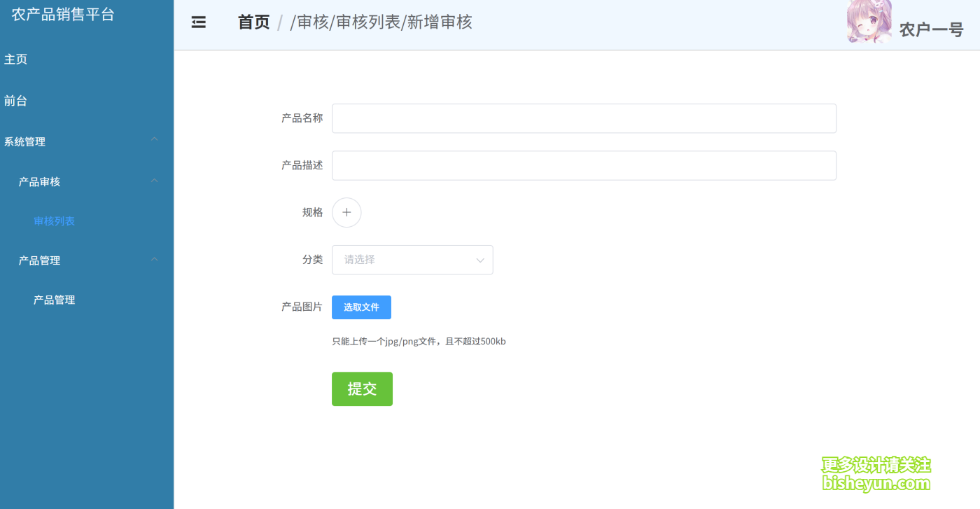Click inside the 产品描述 input field
This screenshot has width=980, height=509.
click(584, 165)
